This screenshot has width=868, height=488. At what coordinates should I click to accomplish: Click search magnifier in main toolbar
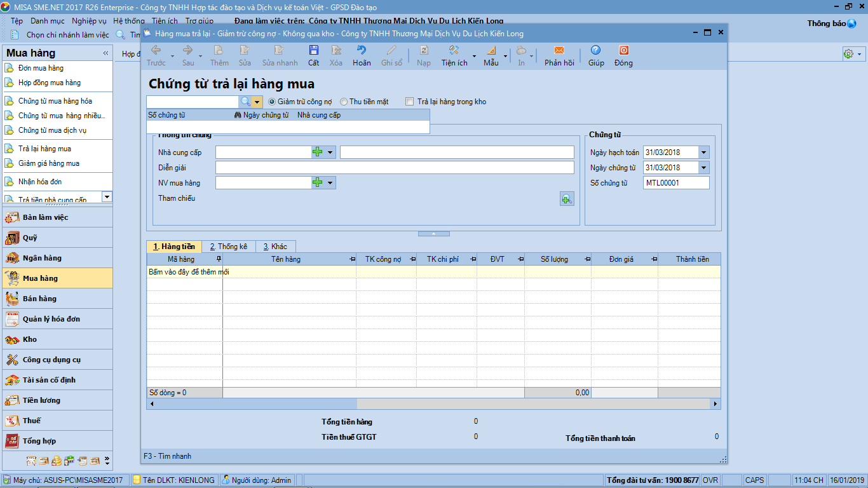point(121,35)
